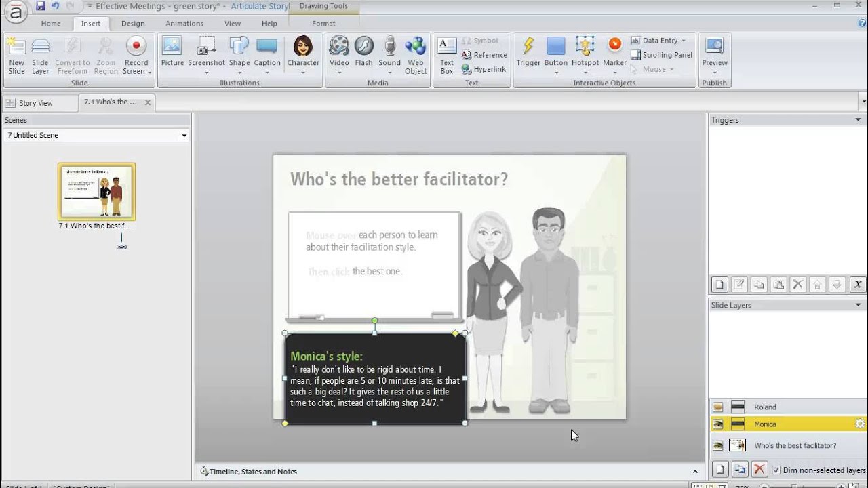The width and height of the screenshot is (868, 488).
Task: Select the Who's the best facilitator layer
Action: (x=788, y=445)
